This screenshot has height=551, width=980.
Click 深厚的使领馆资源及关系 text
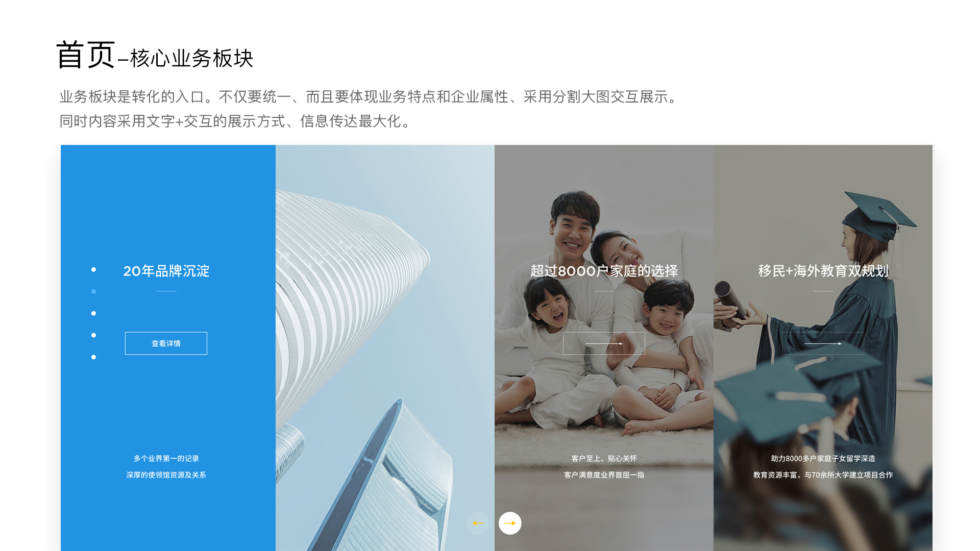166,475
